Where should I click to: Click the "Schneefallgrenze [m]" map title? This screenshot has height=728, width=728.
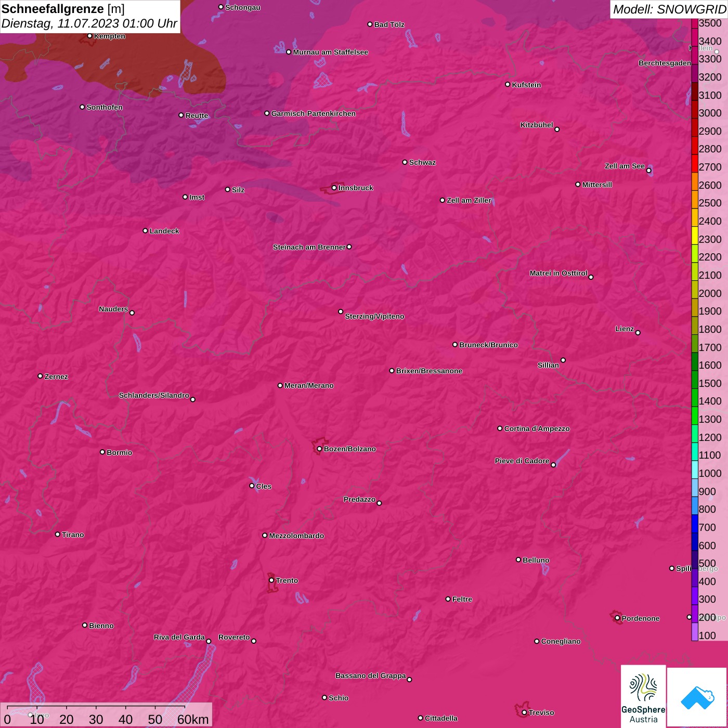point(63,9)
